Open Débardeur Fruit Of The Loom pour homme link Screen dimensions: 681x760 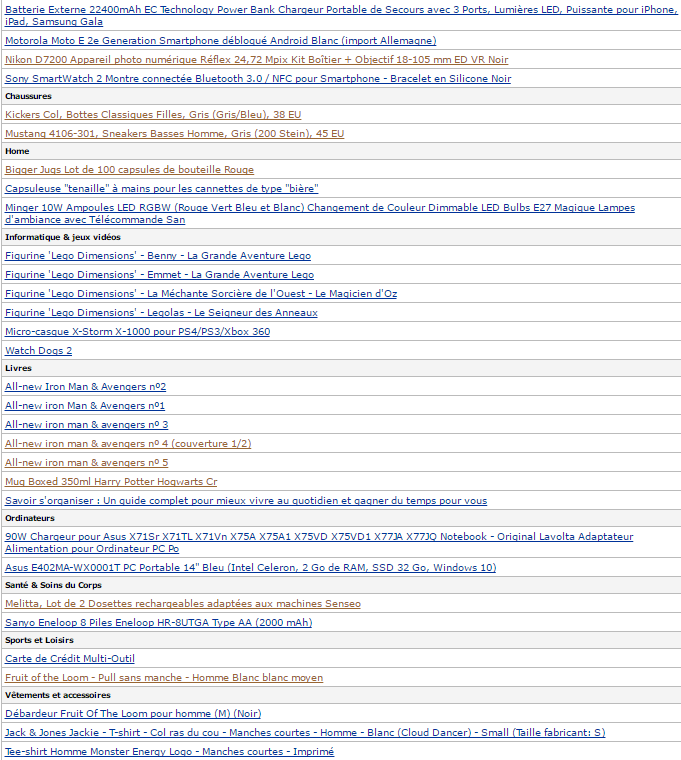click(x=133, y=713)
